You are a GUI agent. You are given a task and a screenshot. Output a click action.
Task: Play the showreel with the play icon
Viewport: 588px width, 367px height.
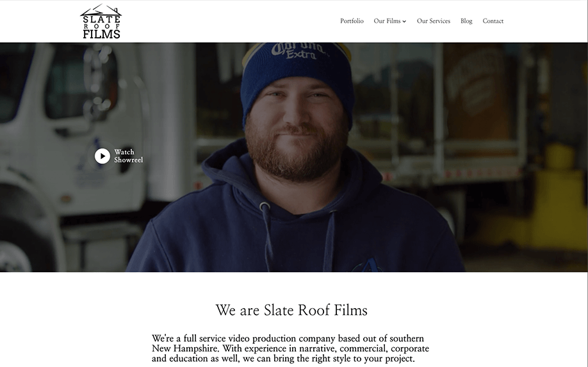(x=102, y=156)
